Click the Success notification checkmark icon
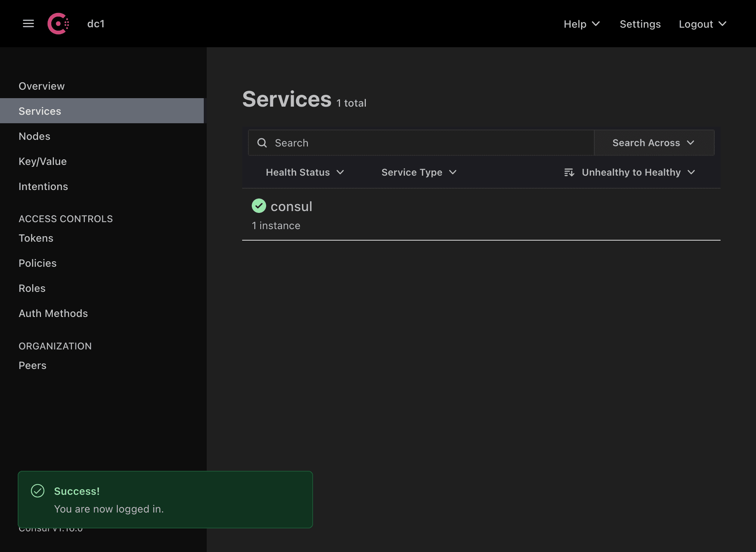The image size is (756, 552). tap(38, 491)
